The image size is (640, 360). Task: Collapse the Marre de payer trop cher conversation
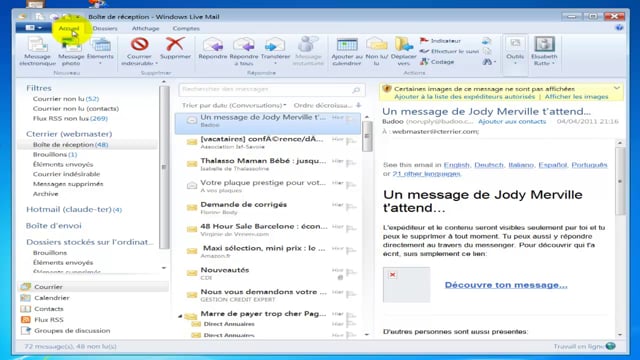pos(180,316)
